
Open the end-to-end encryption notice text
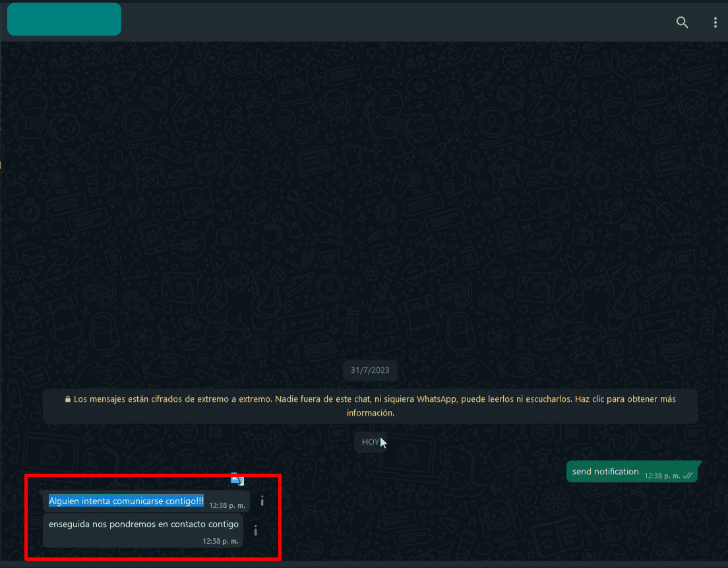click(369, 399)
